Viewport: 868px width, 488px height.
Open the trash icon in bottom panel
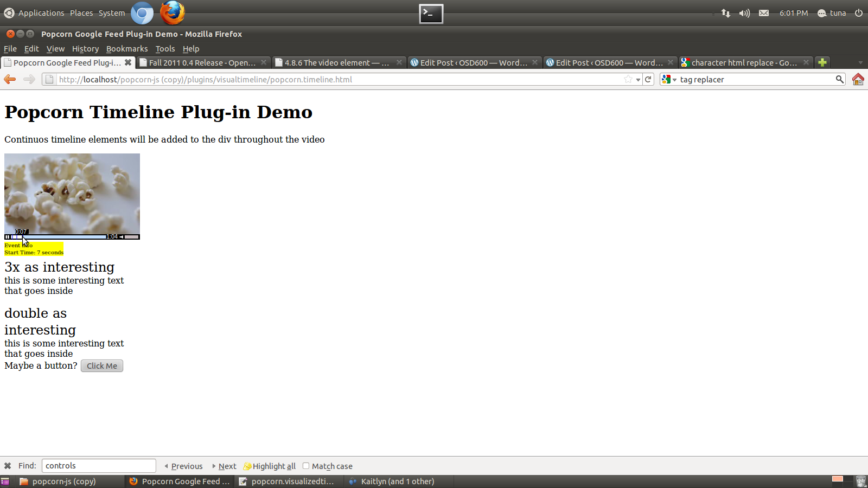click(861, 481)
